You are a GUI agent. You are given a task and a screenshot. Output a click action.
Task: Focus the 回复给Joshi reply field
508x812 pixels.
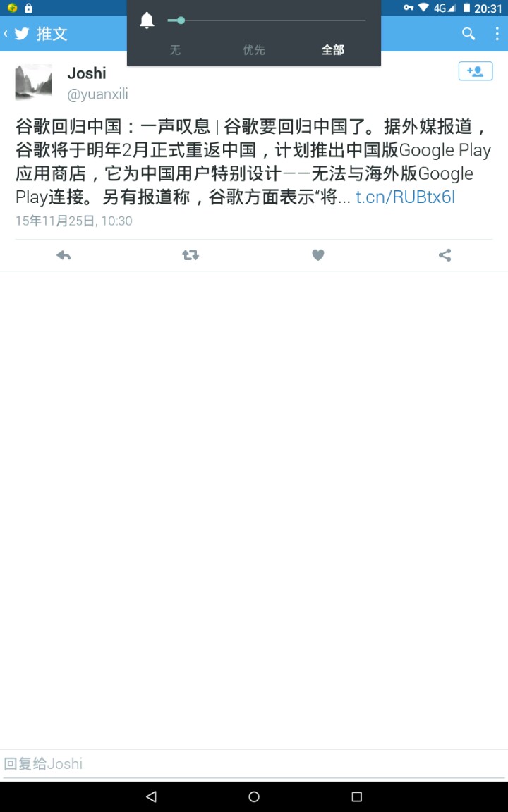(x=254, y=764)
